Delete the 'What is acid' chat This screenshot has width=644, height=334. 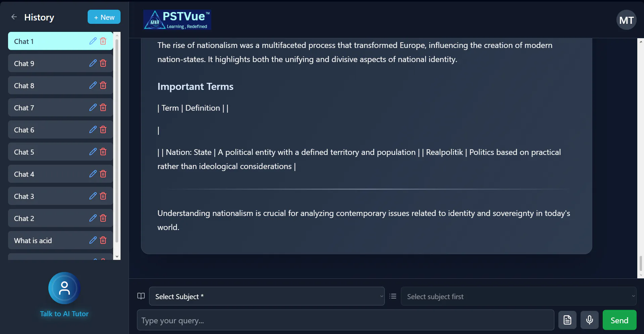coord(103,240)
